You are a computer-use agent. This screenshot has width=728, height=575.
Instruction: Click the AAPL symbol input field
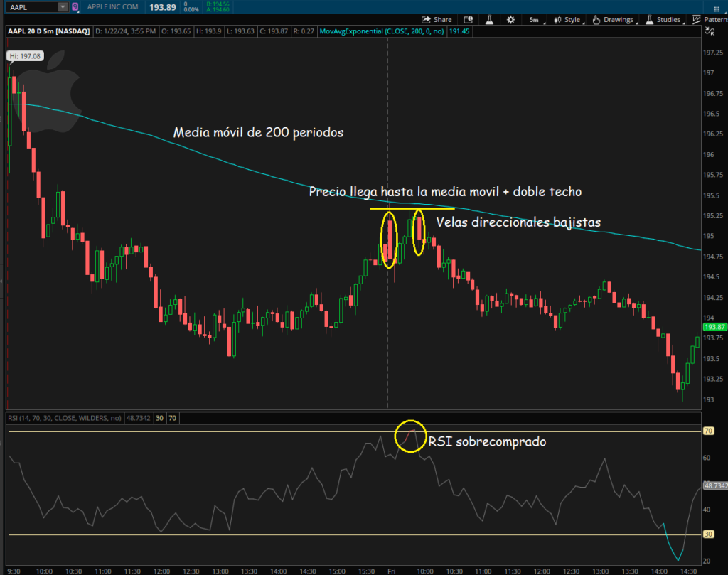point(33,7)
